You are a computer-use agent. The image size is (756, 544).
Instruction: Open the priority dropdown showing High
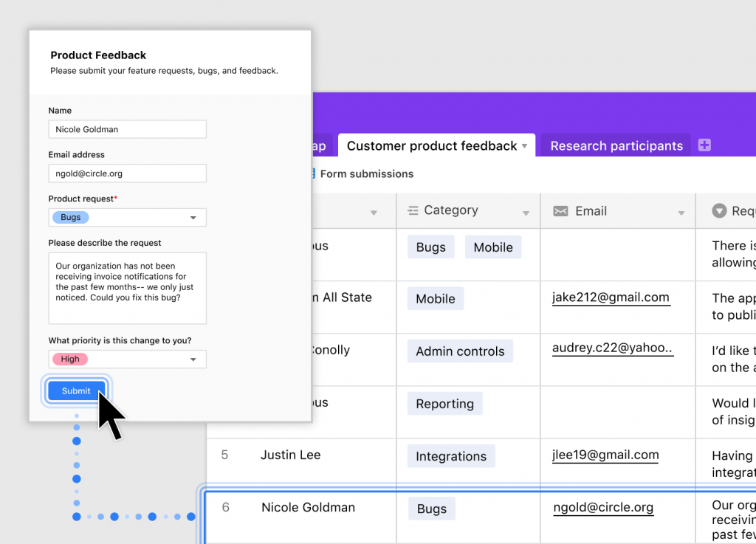(193, 359)
